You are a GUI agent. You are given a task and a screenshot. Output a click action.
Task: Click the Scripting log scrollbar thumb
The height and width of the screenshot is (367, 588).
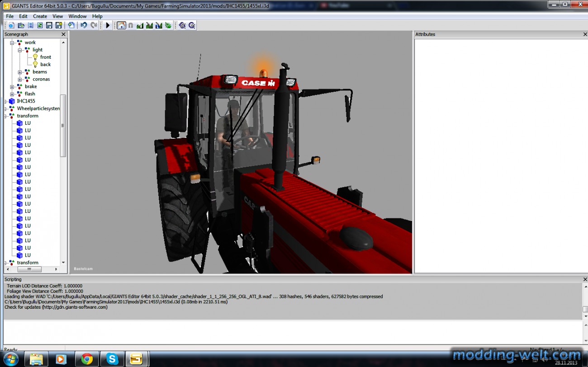click(x=585, y=309)
